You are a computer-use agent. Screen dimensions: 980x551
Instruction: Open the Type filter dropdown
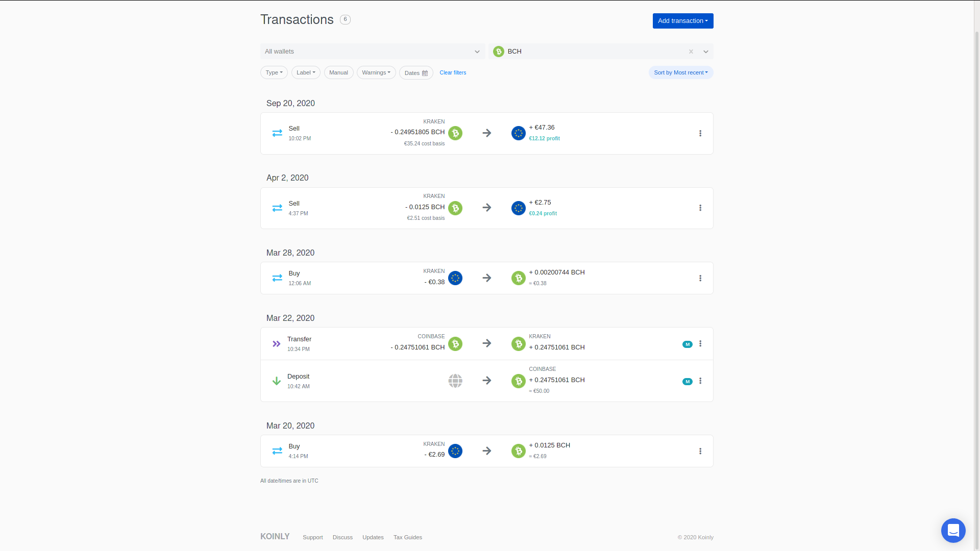[x=274, y=72]
